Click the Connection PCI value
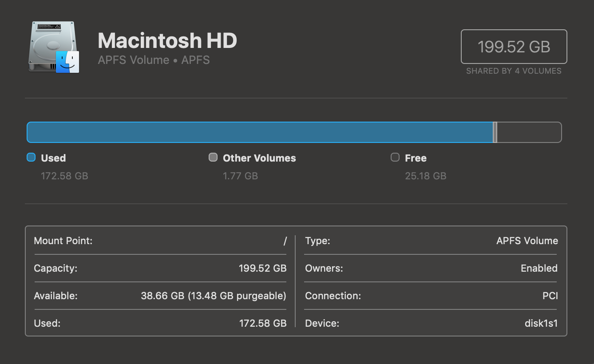The image size is (594, 364). pos(550,296)
